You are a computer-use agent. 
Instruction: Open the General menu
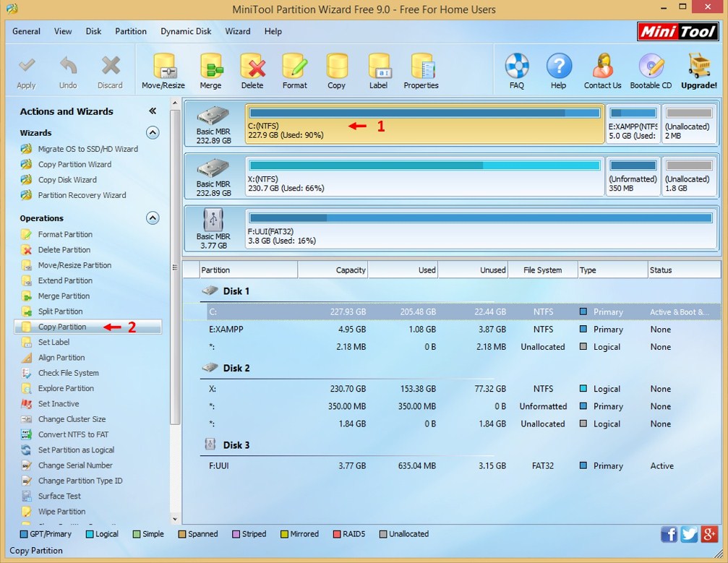point(27,31)
